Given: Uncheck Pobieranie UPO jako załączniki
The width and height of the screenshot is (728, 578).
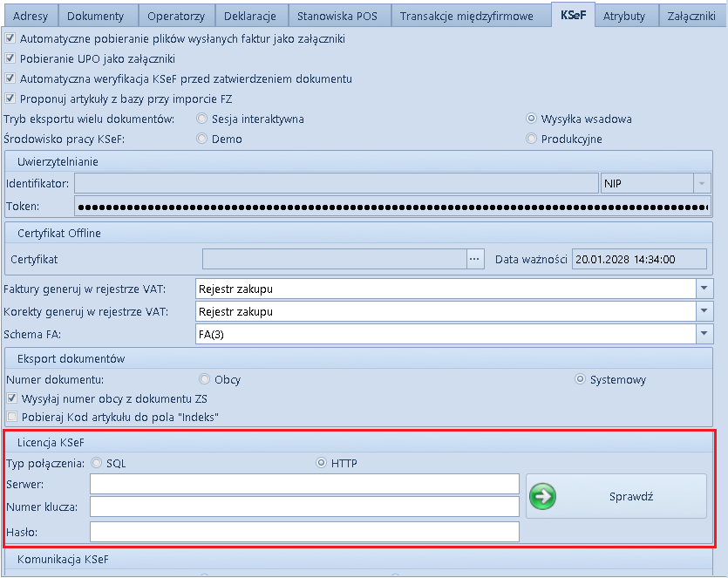Looking at the screenshot, I should coord(10,58).
